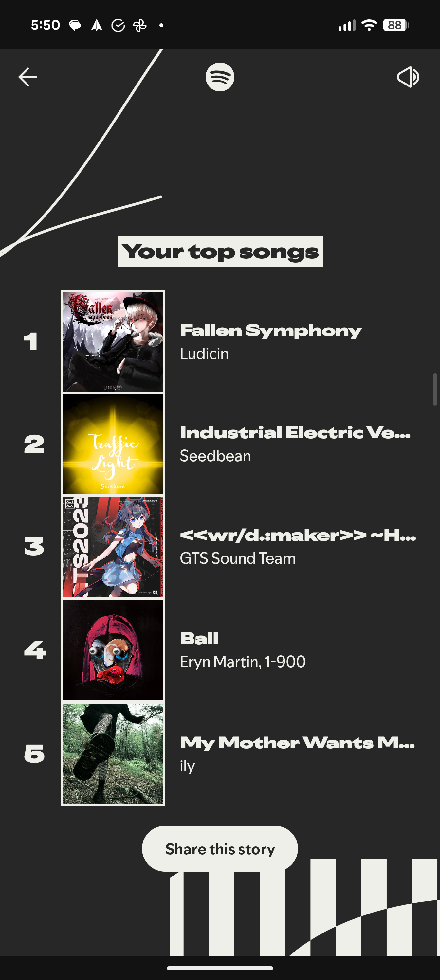440x980 pixels.
Task: Tap the Your top songs heading
Action: (220, 252)
